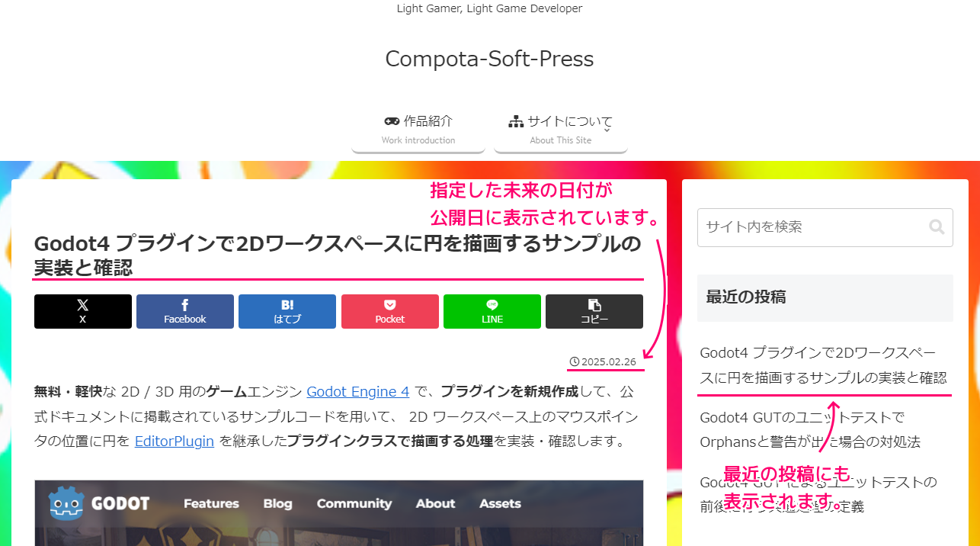
Task: Open the サイトについて About This Site menu
Action: pos(561,130)
